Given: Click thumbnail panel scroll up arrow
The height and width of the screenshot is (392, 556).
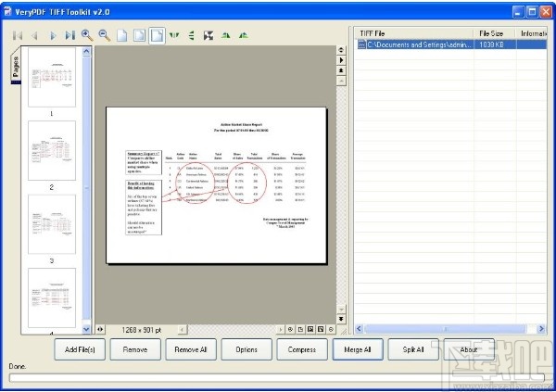Looking at the screenshot, I should tap(86, 52).
